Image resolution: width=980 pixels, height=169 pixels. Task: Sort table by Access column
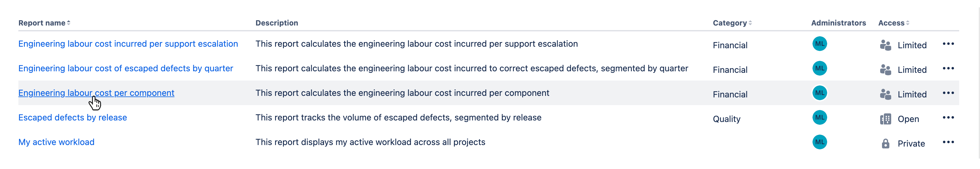point(893,23)
